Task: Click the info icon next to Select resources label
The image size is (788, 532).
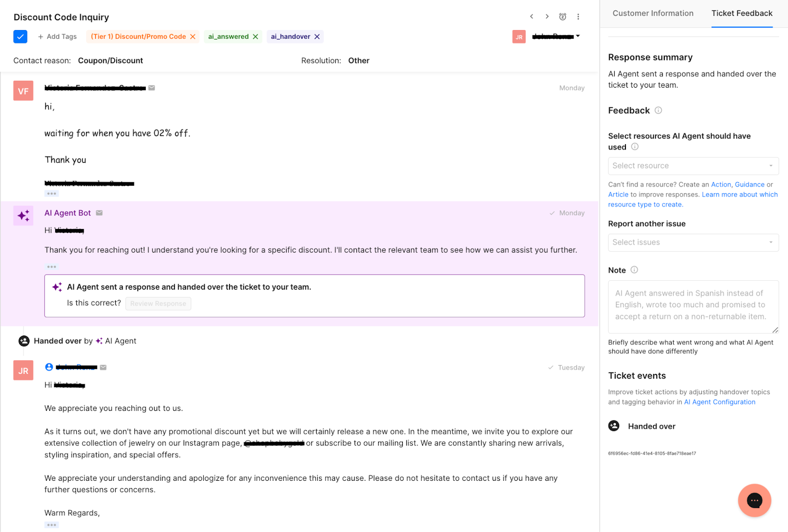Action: click(x=635, y=147)
